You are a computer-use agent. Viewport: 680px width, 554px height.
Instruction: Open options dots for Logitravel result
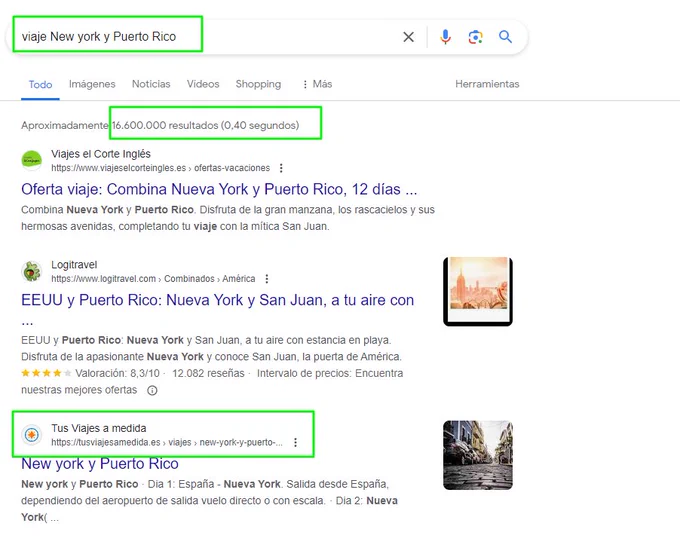267,279
